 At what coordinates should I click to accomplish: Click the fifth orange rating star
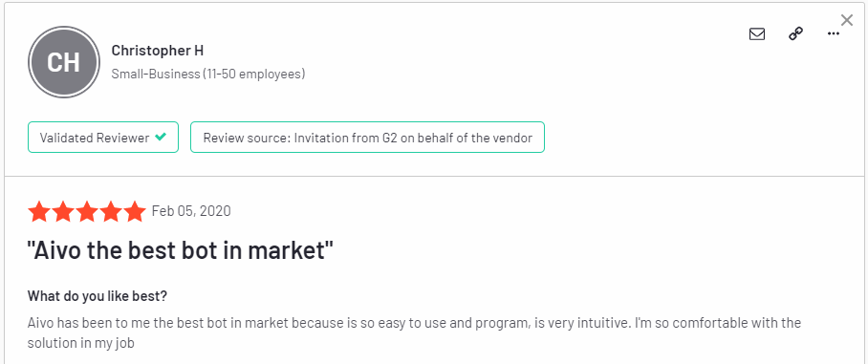(x=135, y=212)
